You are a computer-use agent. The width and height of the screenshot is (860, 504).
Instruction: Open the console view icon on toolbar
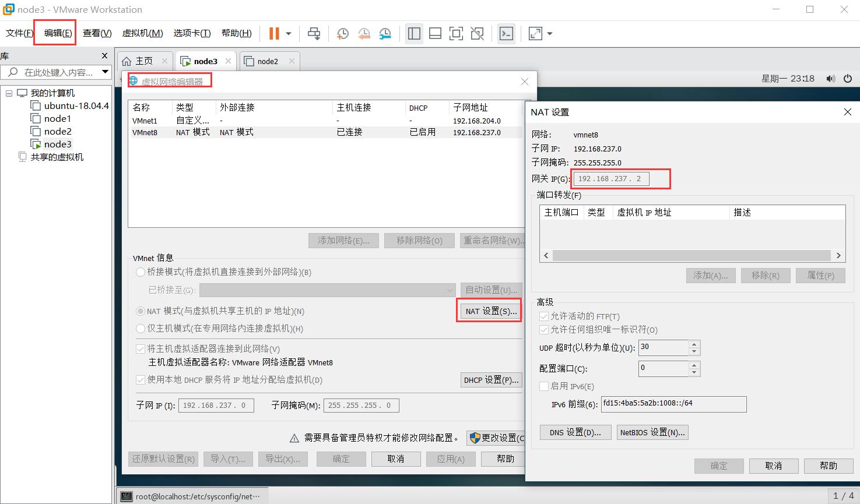[x=506, y=33]
